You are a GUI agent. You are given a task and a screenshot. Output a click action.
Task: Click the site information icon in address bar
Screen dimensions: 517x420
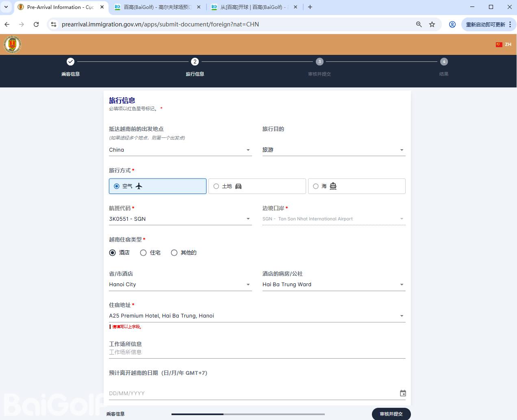(x=53, y=24)
